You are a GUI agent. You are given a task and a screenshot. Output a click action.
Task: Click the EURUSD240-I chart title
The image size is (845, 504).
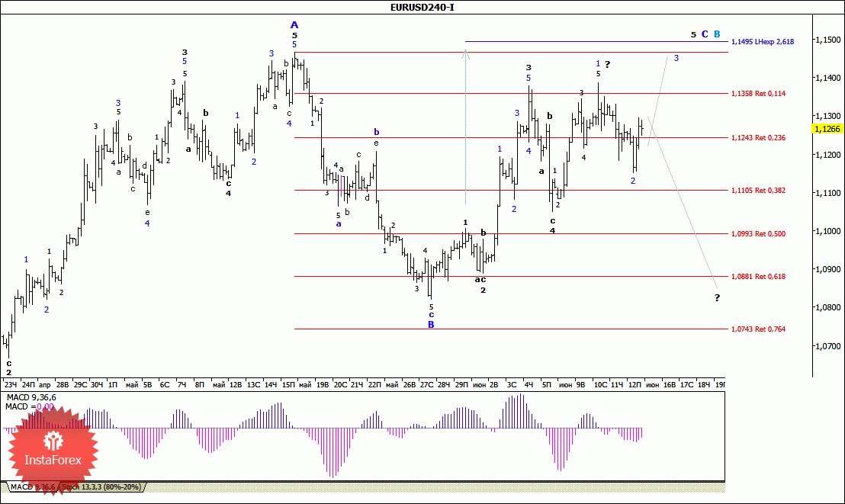tap(422, 7)
